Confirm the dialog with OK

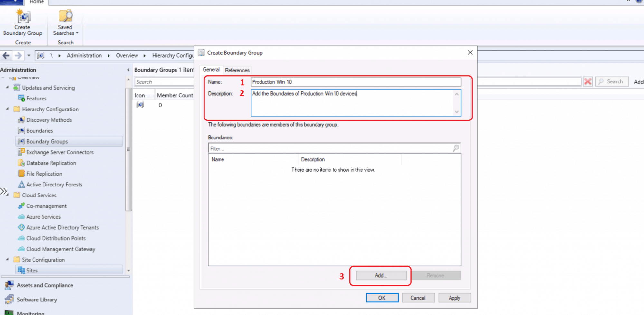[x=382, y=298]
